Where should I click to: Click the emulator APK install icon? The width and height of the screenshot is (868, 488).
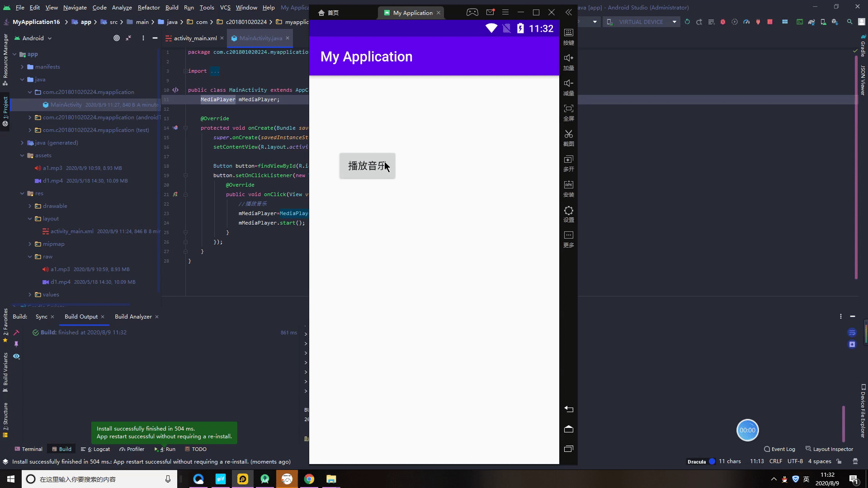tap(568, 185)
